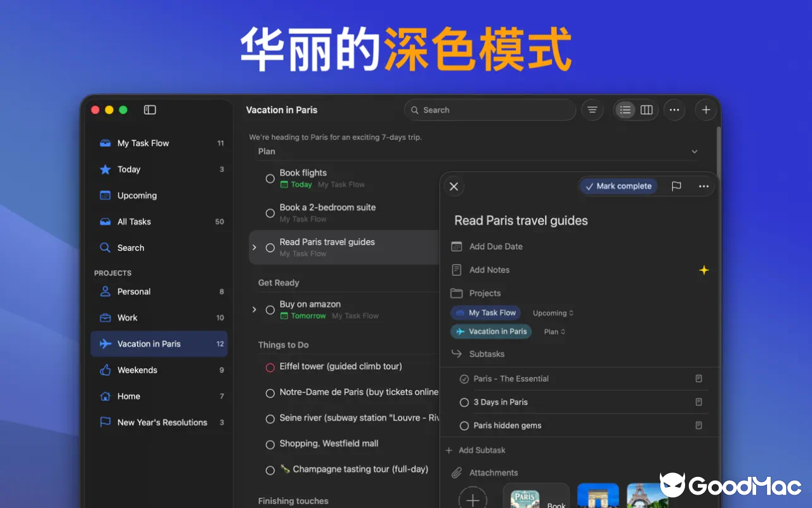This screenshot has height=508, width=812.
Task: Open the Paris guide book attachment thumbnail
Action: tap(536, 496)
